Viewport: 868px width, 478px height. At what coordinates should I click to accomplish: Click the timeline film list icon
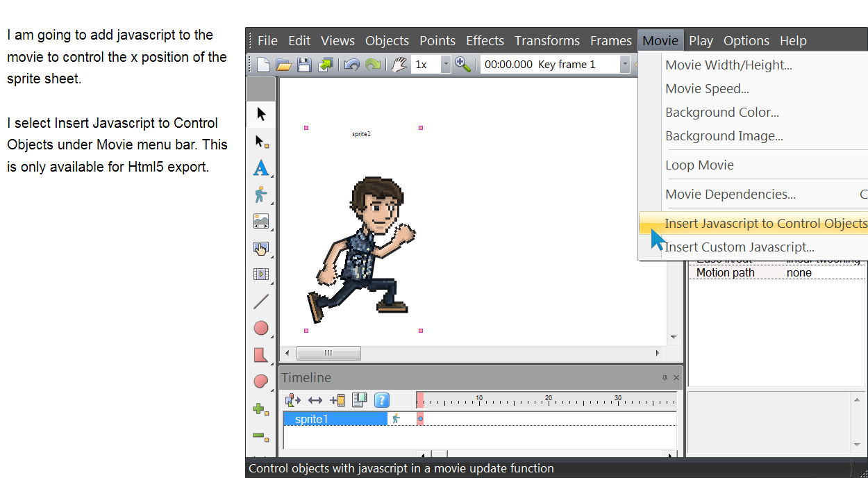359,400
